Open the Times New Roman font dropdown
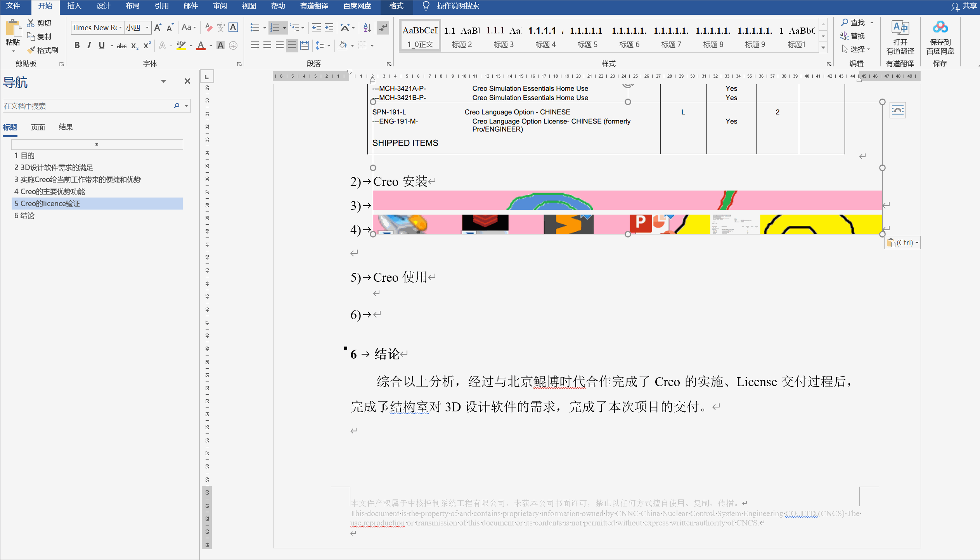Image resolution: width=980 pixels, height=560 pixels. [x=120, y=28]
